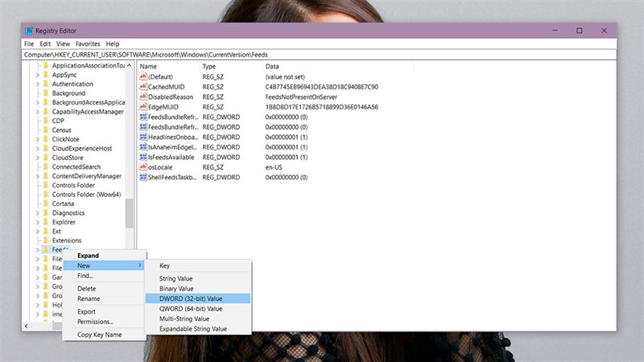Open the Favorites menu

(88, 43)
